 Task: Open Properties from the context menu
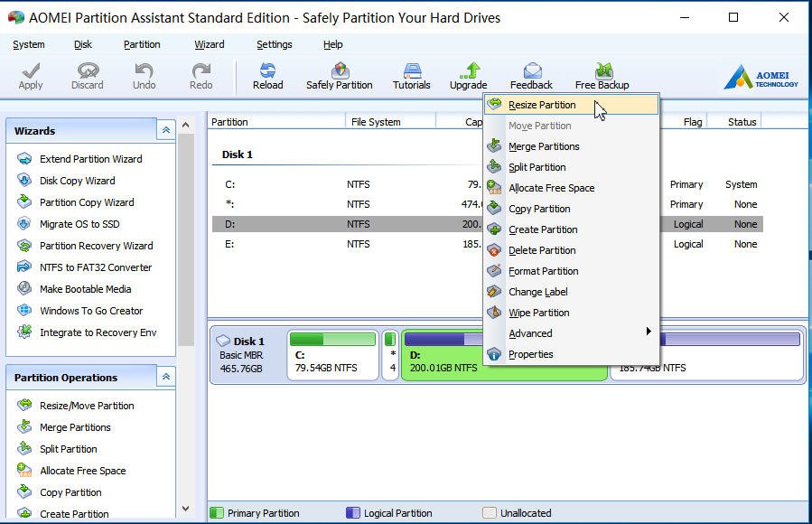[572, 354]
